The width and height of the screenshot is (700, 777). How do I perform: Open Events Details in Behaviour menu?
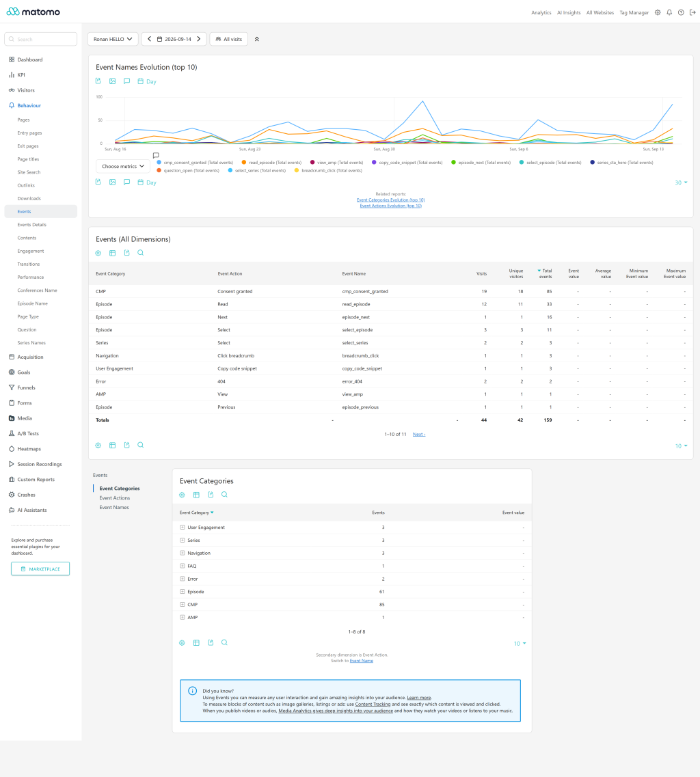[31, 224]
